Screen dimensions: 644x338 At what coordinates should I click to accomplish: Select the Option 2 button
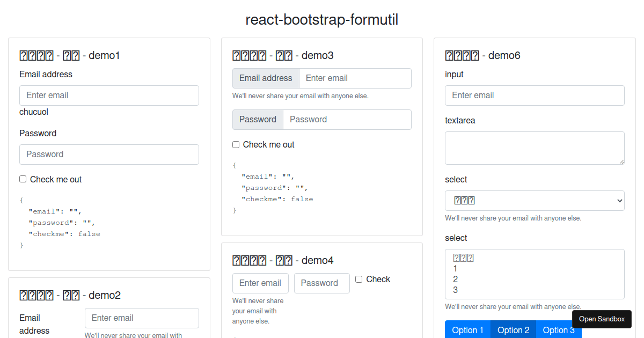coord(513,330)
